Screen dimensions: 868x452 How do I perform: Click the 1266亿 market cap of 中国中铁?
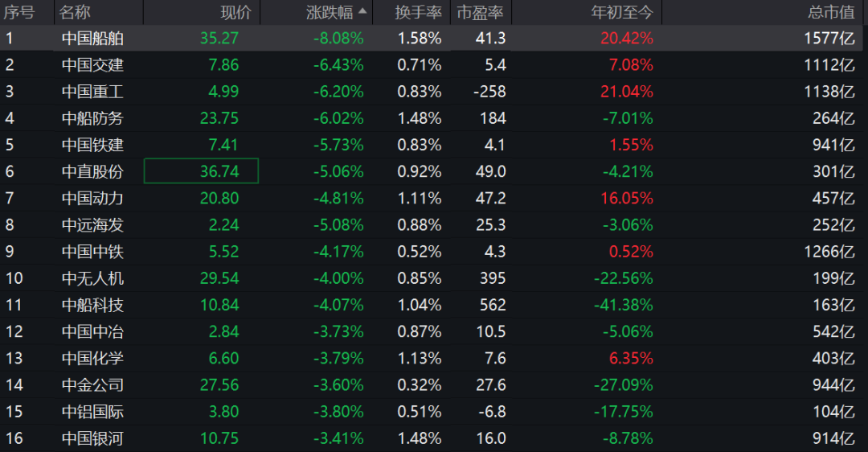[829, 252]
